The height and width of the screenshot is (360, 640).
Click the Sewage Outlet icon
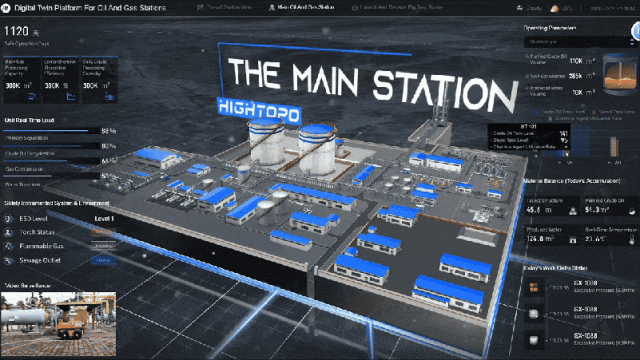[x=8, y=260]
